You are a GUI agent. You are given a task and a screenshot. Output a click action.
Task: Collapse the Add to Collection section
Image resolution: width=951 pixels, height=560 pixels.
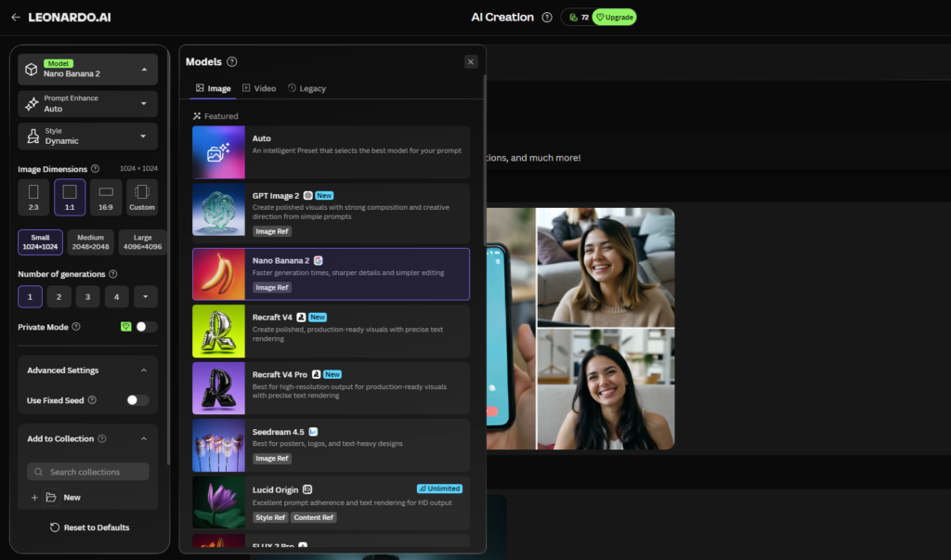pos(144,438)
